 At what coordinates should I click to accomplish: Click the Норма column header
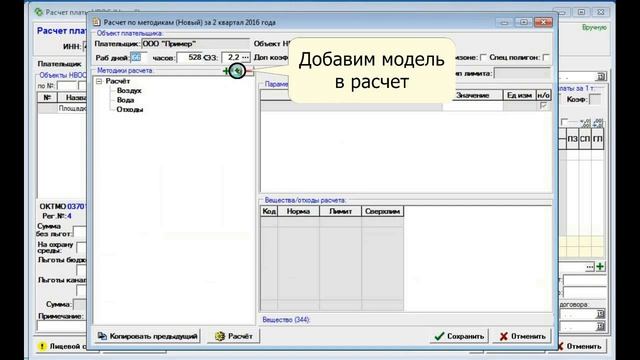point(298,211)
